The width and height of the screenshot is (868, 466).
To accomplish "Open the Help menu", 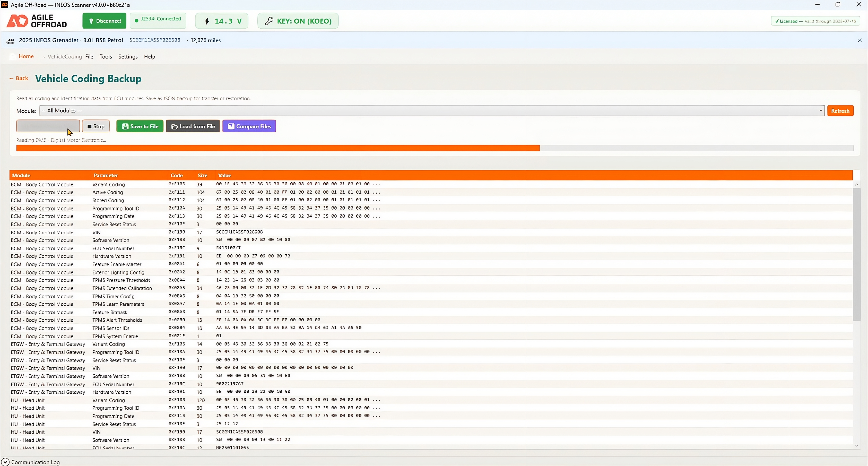I will (x=150, y=57).
